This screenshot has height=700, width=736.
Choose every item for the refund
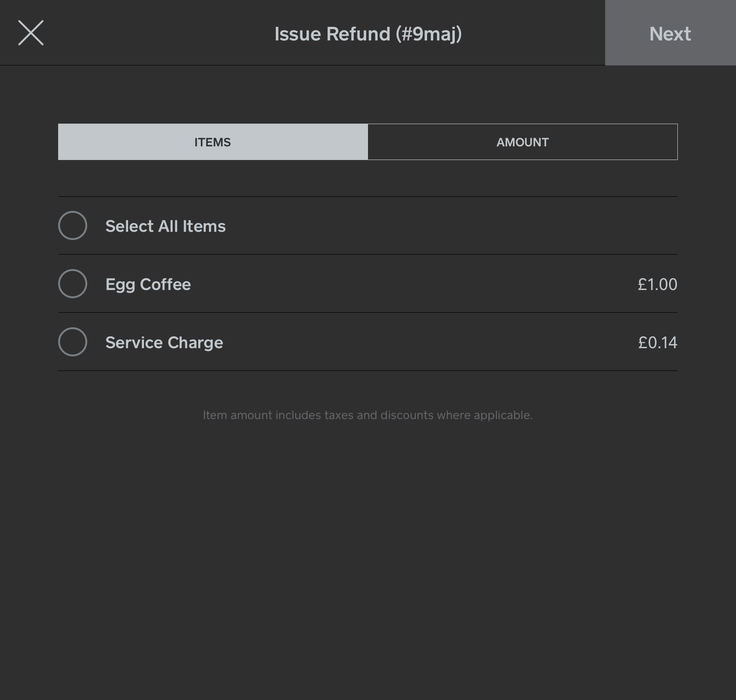tap(73, 225)
